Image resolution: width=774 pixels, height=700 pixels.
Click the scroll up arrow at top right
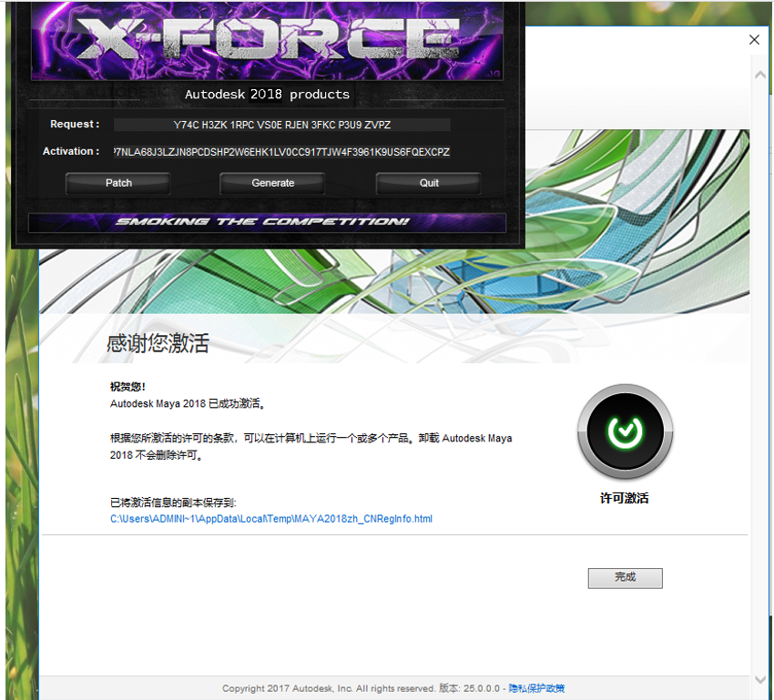[760, 76]
